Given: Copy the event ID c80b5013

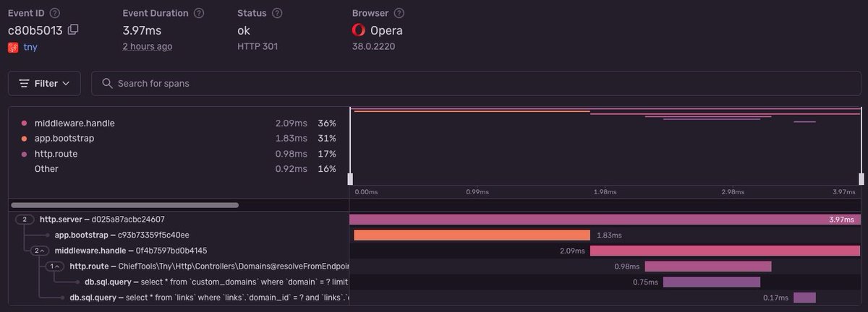Looking at the screenshot, I should [x=73, y=30].
